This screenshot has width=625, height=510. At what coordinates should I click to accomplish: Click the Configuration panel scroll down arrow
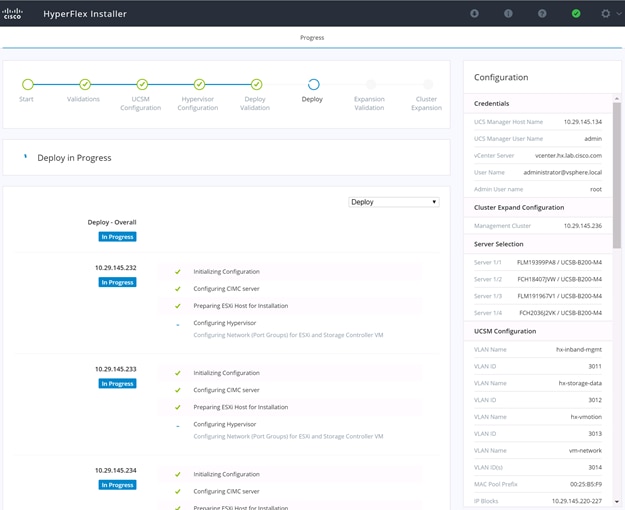pyautogui.click(x=617, y=502)
